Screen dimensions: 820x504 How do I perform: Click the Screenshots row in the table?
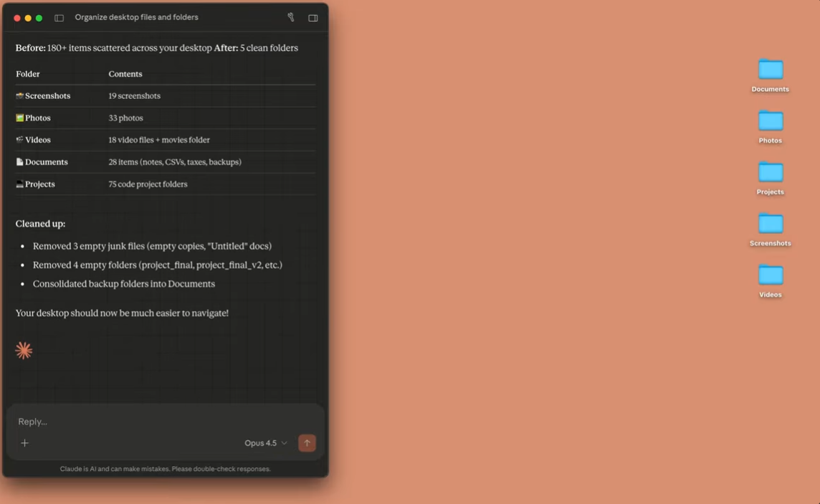[x=47, y=96]
